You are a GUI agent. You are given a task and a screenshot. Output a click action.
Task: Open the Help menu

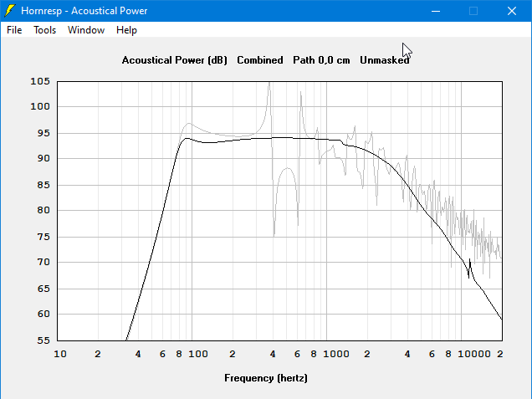pyautogui.click(x=126, y=30)
